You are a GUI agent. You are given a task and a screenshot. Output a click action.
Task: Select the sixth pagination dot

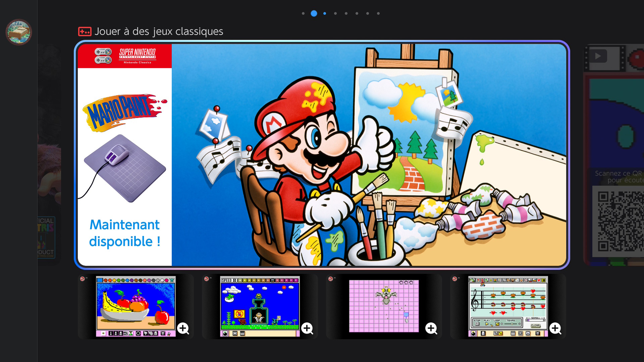357,13
